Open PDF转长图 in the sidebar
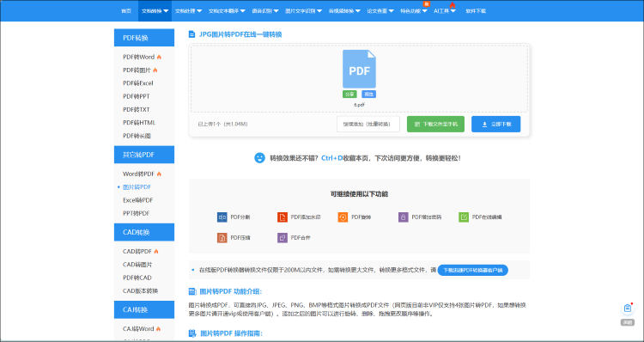Viewport: 644px width, 342px height. click(x=137, y=136)
